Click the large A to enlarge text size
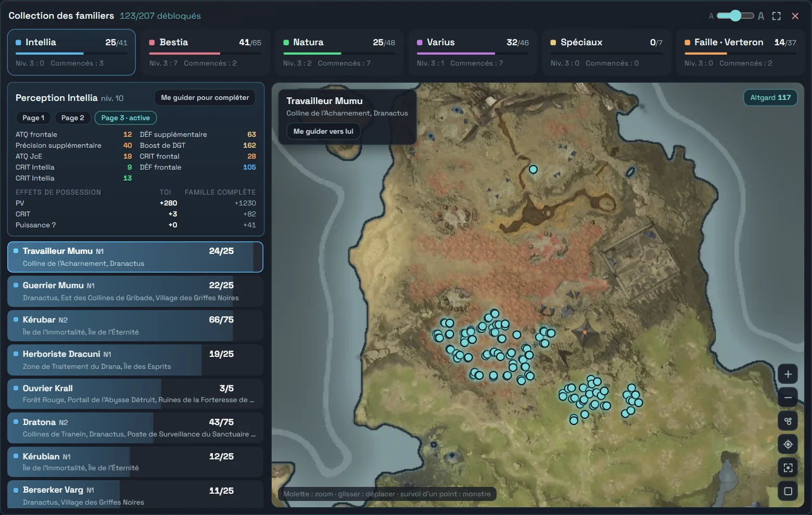This screenshot has width=812, height=515. 760,16
